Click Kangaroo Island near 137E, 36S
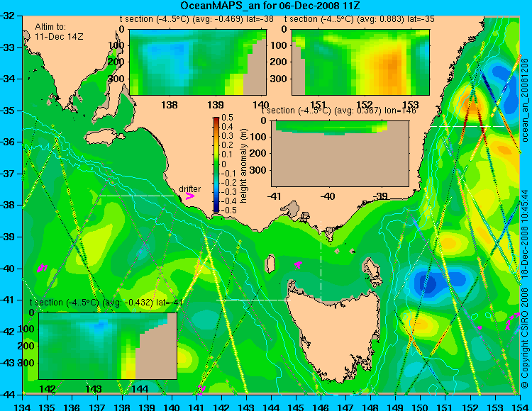Viewport: 532px width, 411px height. coord(104,137)
